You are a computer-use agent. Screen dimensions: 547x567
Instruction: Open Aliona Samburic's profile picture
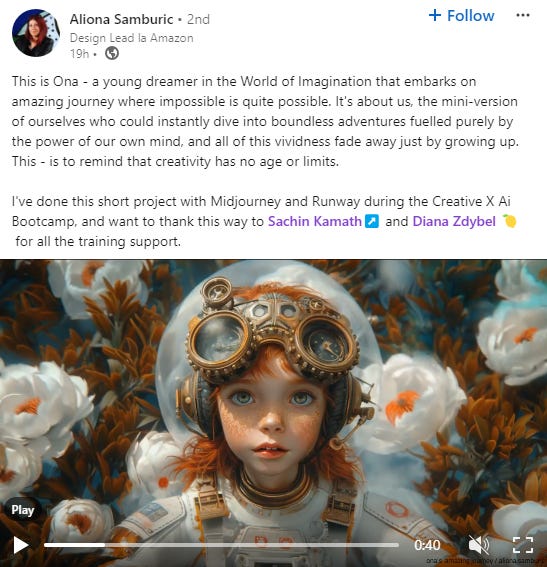36,33
